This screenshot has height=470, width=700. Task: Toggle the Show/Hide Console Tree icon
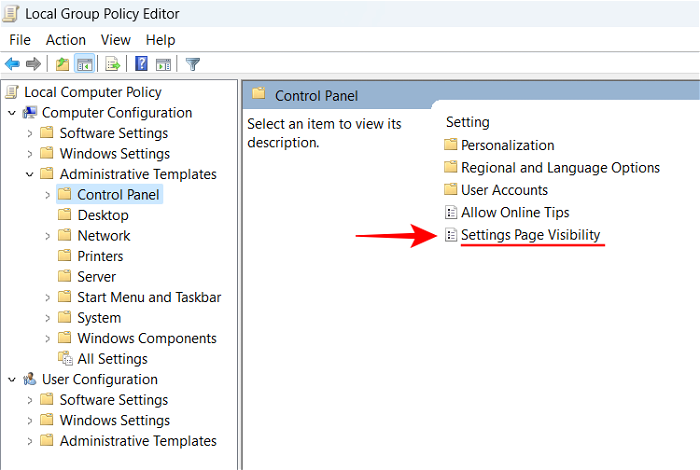pyautogui.click(x=84, y=64)
